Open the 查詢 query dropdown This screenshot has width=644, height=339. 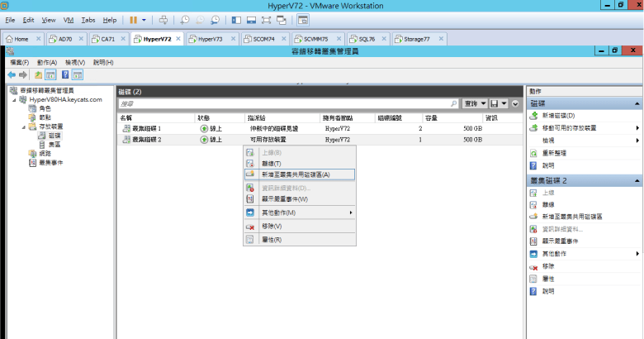coord(473,103)
